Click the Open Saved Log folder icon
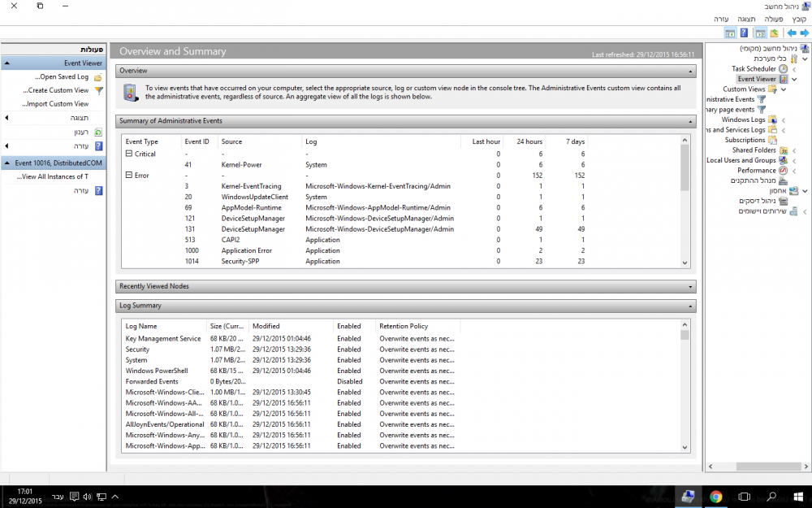812x508 pixels. click(98, 77)
